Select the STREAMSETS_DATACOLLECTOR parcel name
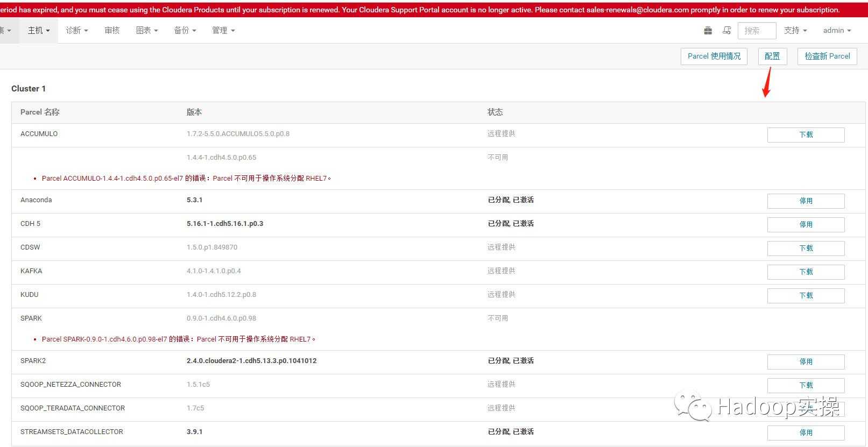The image size is (868, 447). click(x=72, y=431)
